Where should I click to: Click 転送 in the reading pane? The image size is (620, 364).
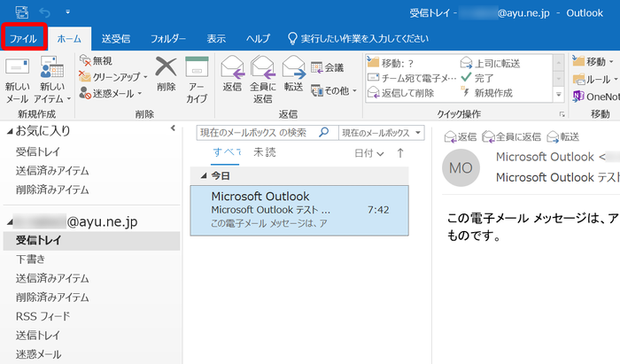tap(562, 137)
